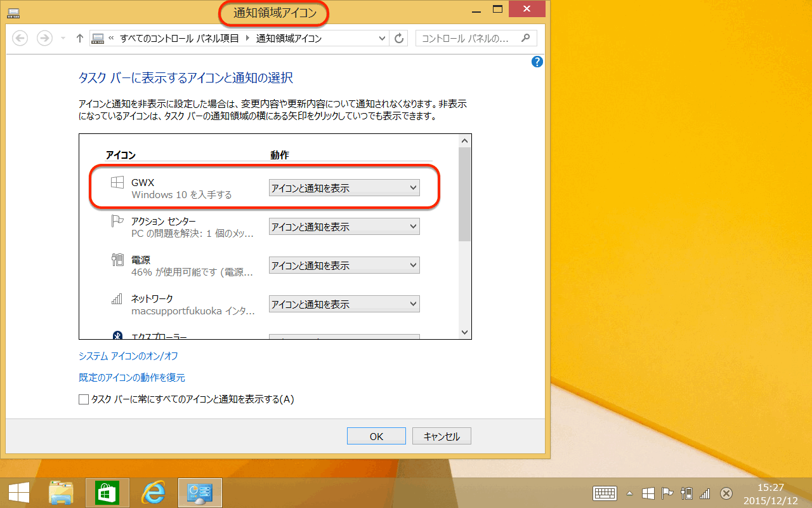Open GWX behavior dropdown

(344, 188)
